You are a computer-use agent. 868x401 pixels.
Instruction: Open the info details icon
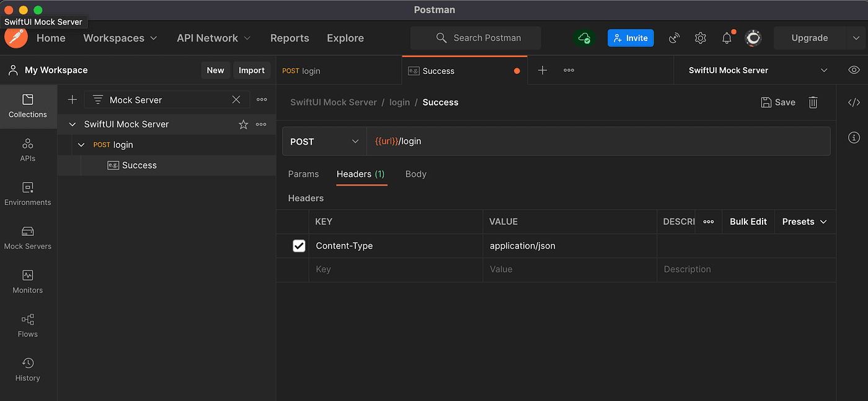(x=854, y=137)
